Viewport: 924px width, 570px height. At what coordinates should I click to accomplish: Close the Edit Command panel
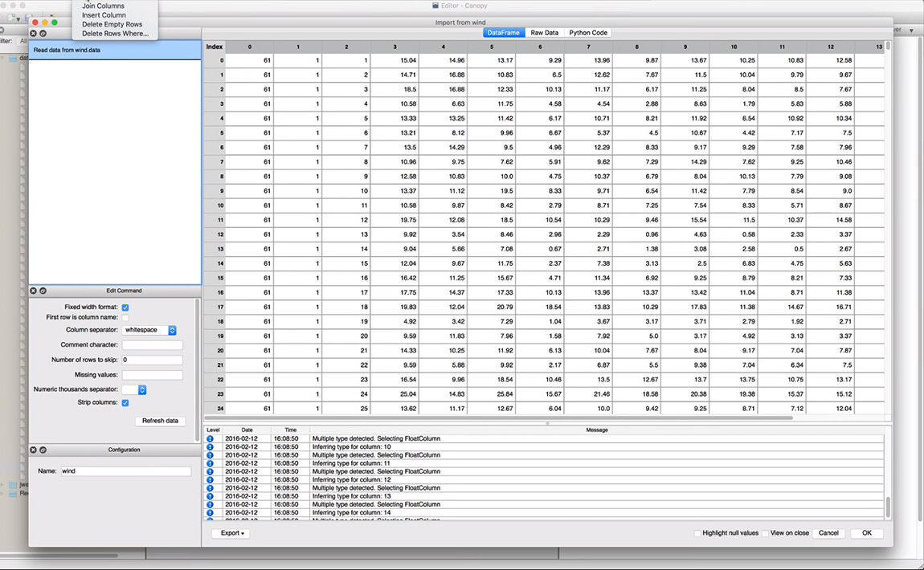coord(34,291)
